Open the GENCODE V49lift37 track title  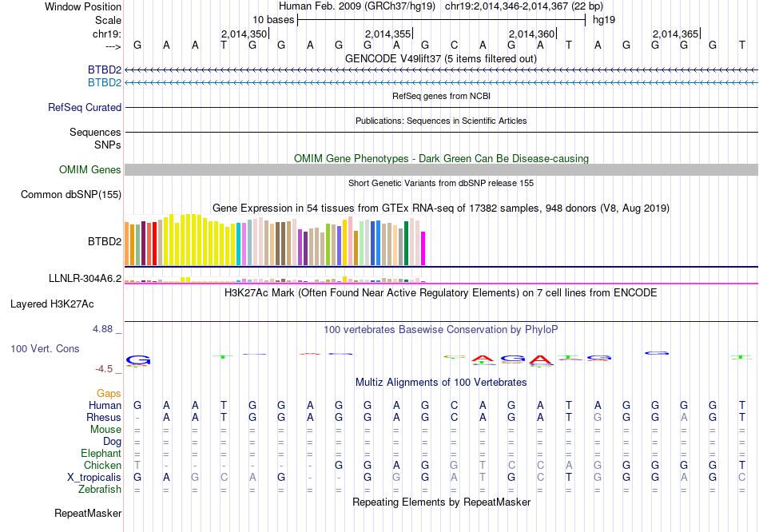(x=440, y=58)
